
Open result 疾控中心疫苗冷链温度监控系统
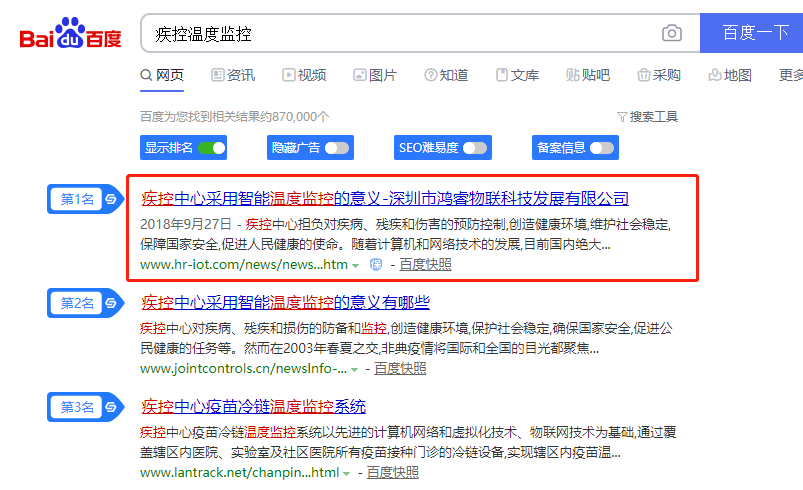tap(253, 407)
